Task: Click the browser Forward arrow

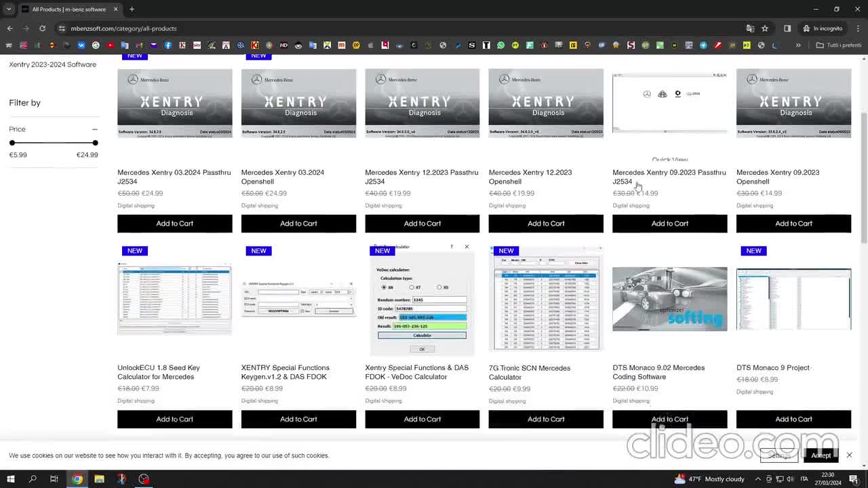Action: [26, 28]
